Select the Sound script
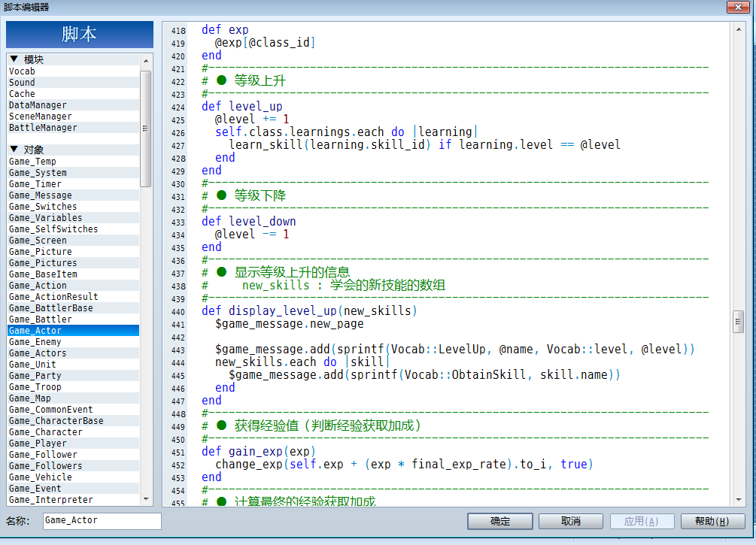Screen dimensions: 756x545 click(73, 83)
